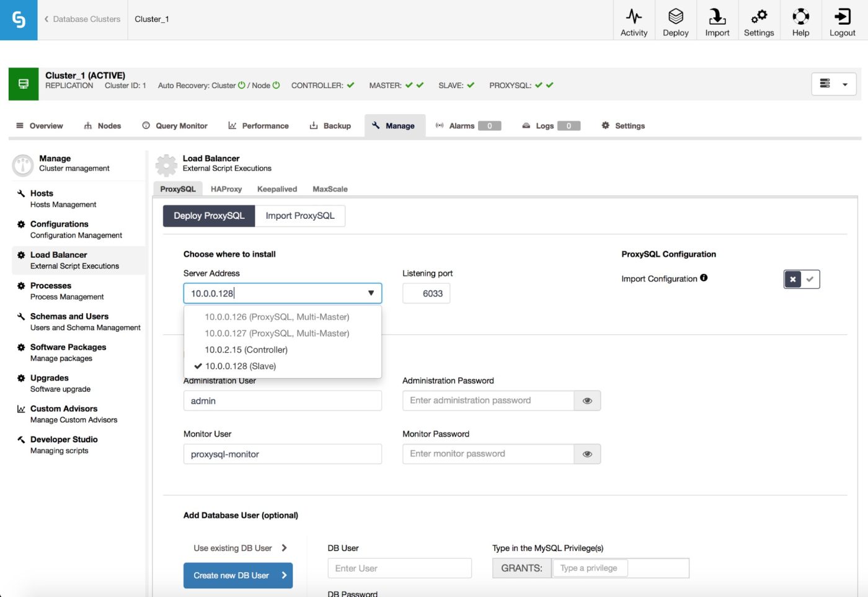Select 10.0.2.15 (Controller) from list
Viewport: 868px width, 597px height.
click(x=246, y=350)
